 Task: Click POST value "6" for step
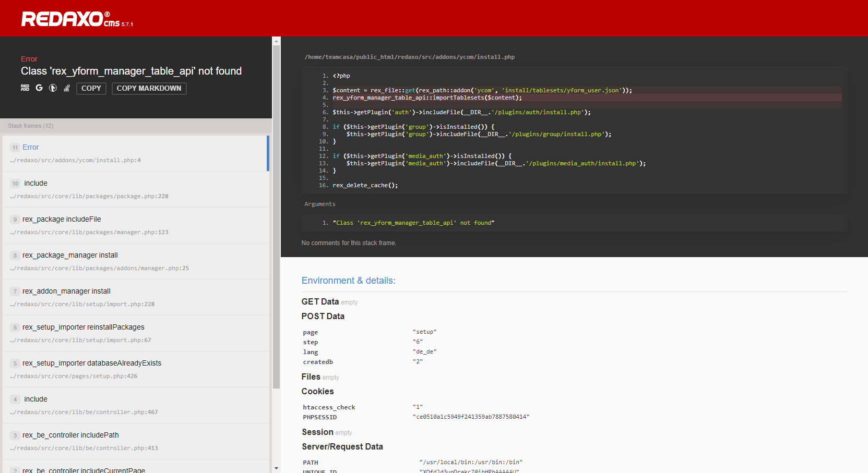418,342
